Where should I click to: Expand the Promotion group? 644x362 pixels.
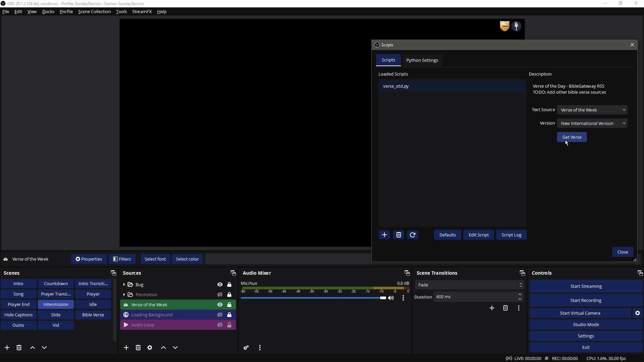[x=124, y=295]
